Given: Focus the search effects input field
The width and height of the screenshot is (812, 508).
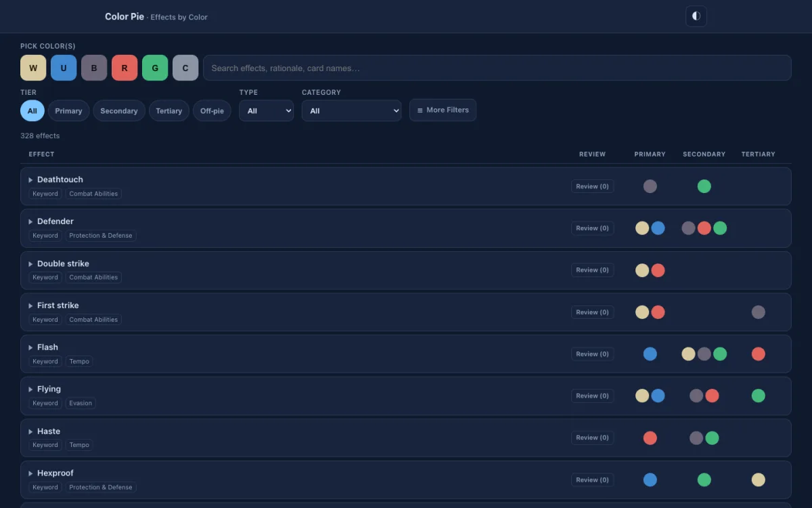Looking at the screenshot, I should pyautogui.click(x=497, y=68).
